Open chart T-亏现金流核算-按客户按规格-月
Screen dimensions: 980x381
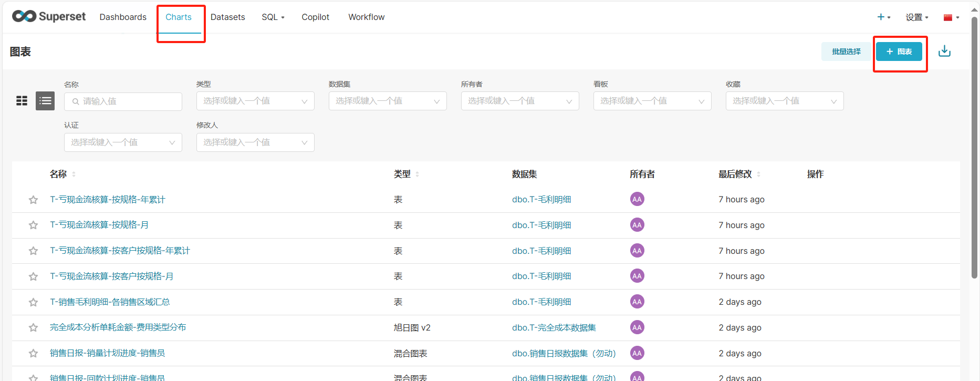coord(111,276)
